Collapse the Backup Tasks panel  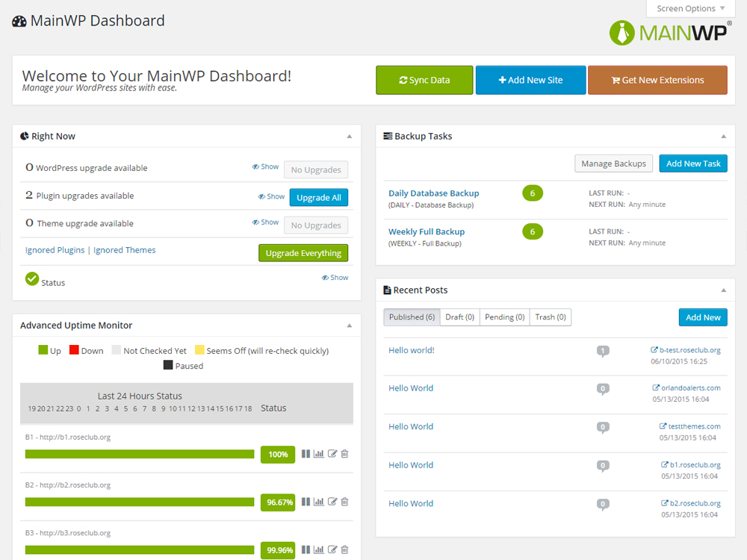tap(722, 137)
